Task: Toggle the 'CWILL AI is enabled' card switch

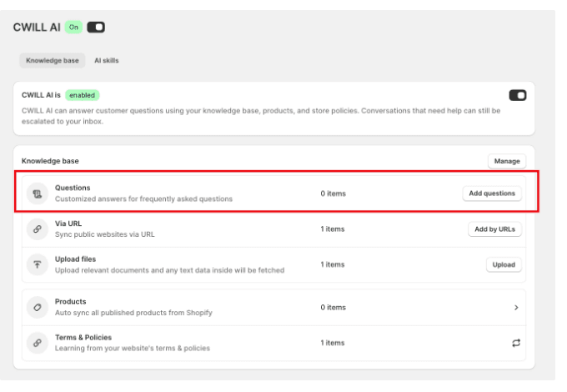Action: [x=518, y=95]
